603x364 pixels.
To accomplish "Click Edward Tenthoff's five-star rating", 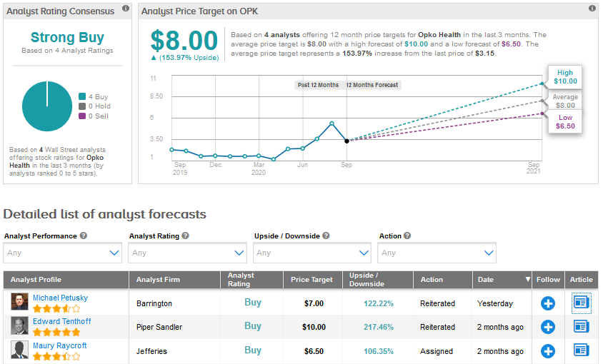I will [x=56, y=332].
